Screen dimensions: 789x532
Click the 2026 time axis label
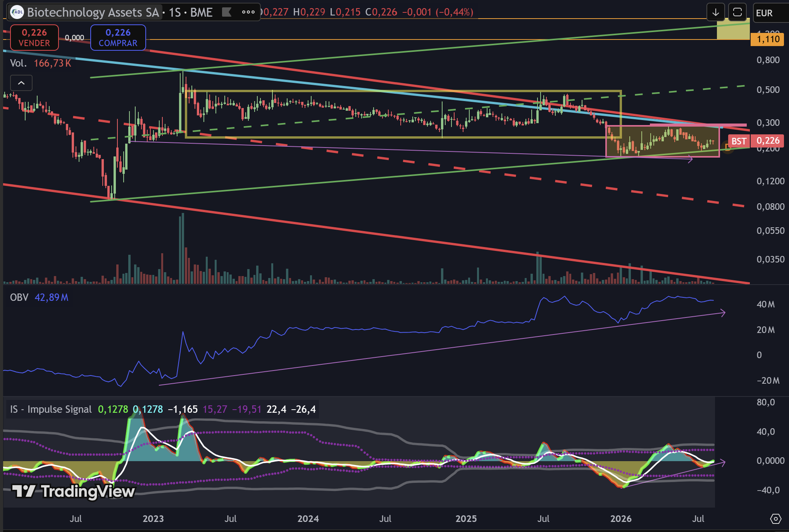[x=621, y=519]
